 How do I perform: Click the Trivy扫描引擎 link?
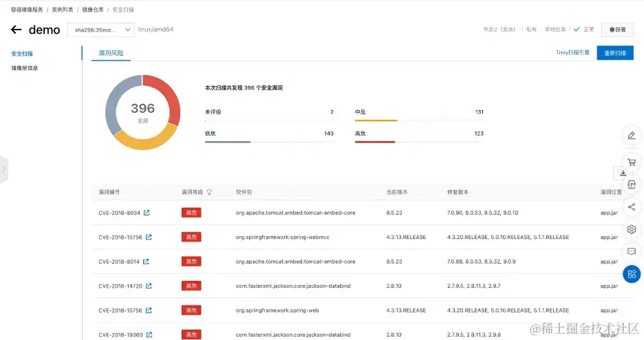pos(572,52)
